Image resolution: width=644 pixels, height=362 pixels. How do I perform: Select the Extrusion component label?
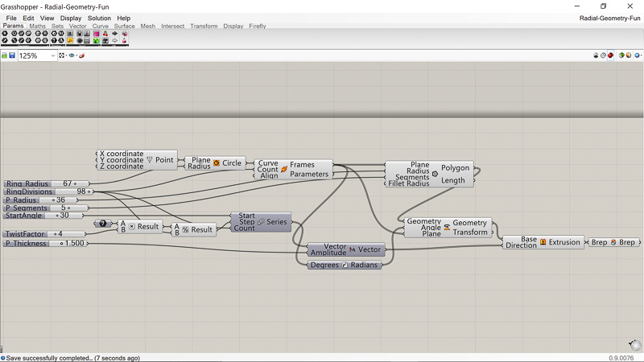pos(564,242)
